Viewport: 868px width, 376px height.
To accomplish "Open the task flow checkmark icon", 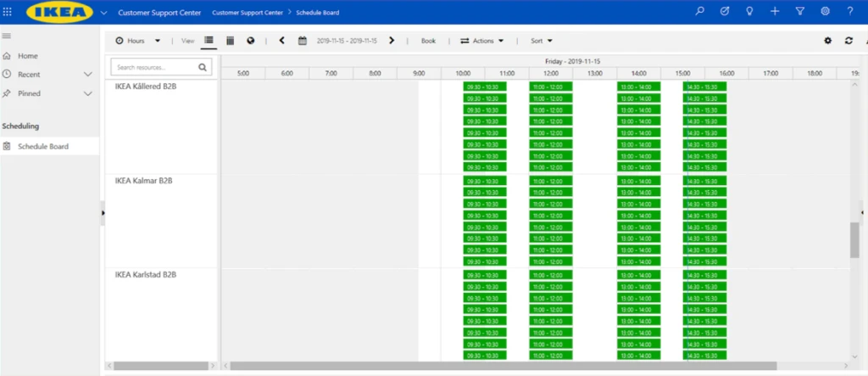I will (724, 12).
